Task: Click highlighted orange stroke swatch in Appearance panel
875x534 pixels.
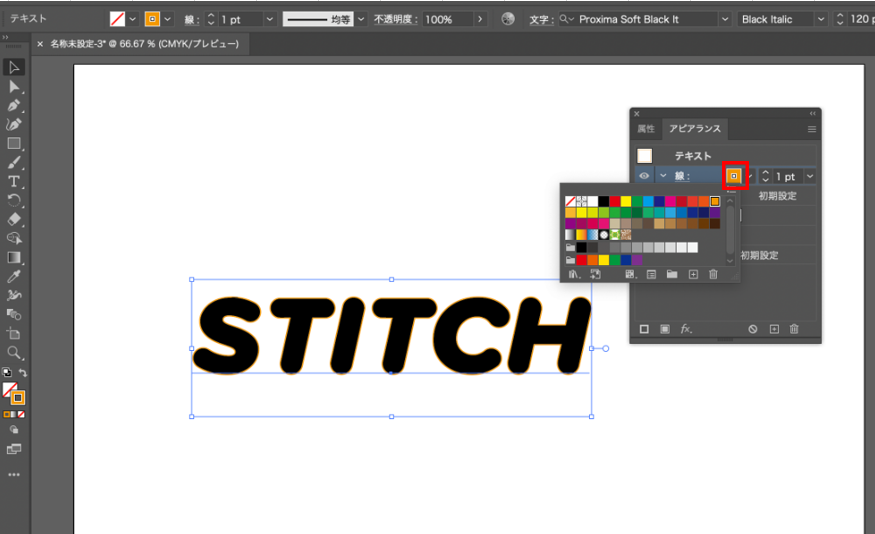Action: [x=734, y=176]
